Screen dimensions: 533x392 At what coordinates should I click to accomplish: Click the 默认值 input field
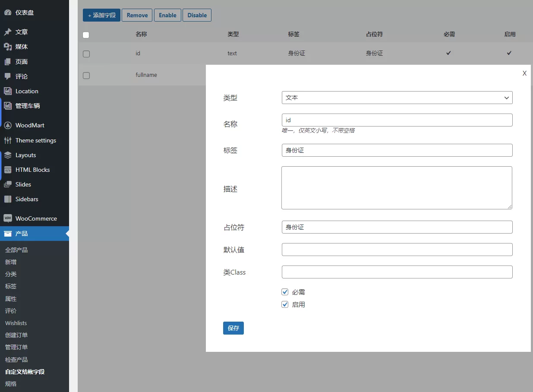point(397,250)
